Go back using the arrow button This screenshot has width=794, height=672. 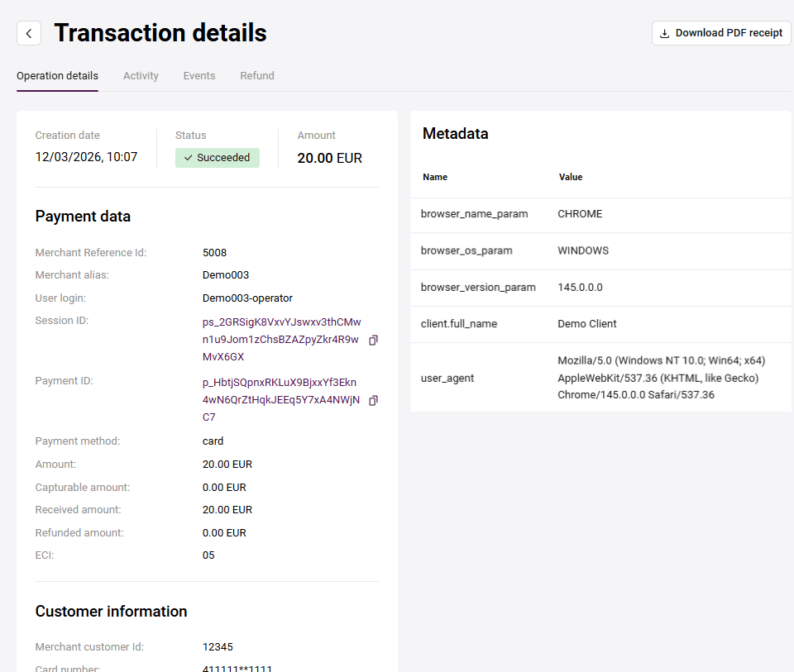tap(29, 33)
